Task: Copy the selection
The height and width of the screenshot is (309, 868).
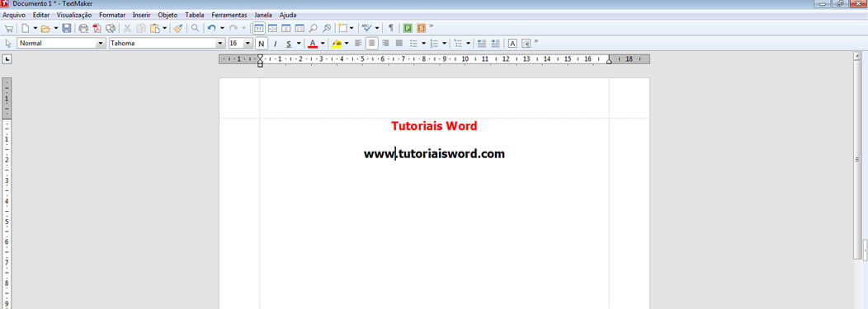Action: click(141, 28)
